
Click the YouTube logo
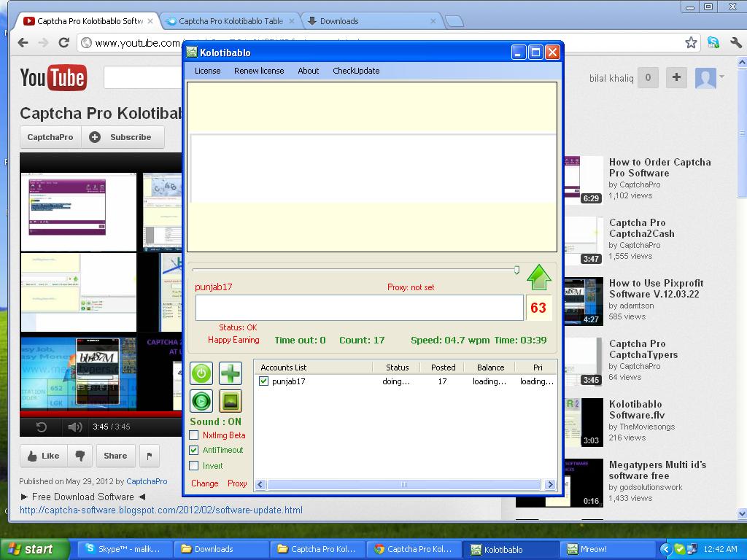pos(53,77)
